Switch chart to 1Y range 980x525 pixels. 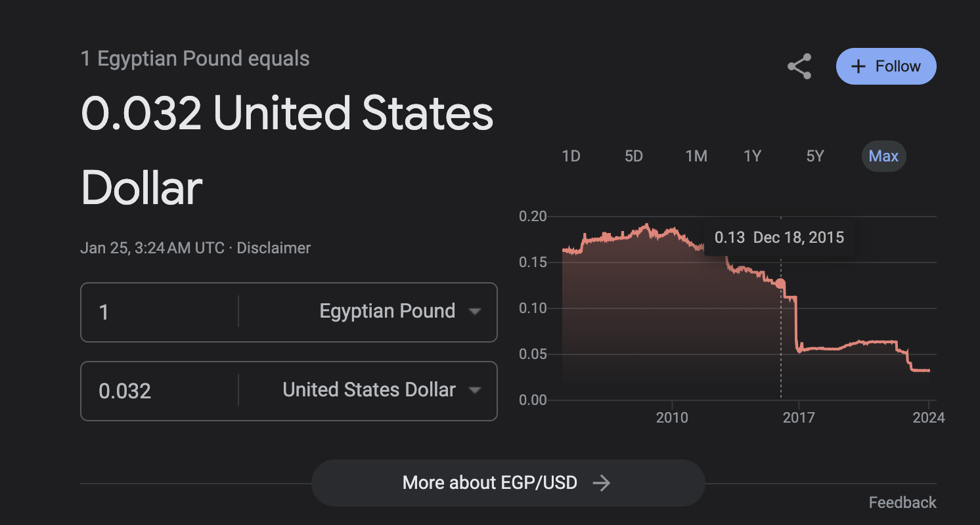752,156
